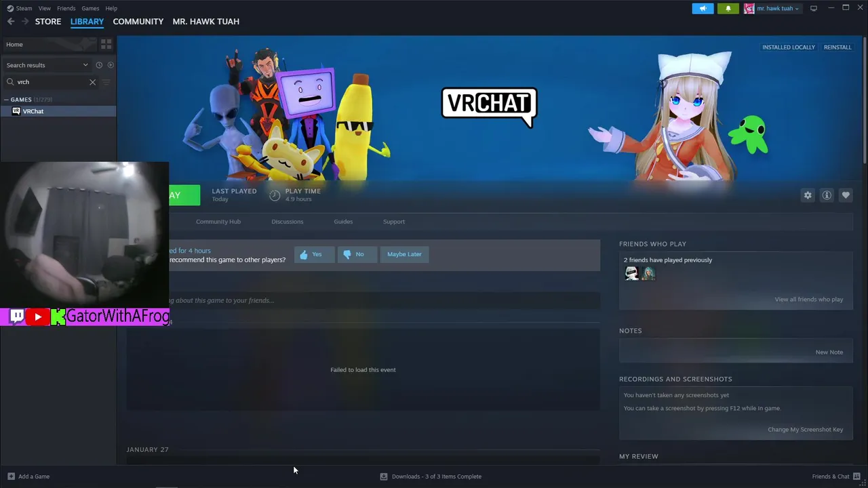Open second friend avatar thumbnail
Screen dimensions: 868x488
pyautogui.click(x=649, y=273)
